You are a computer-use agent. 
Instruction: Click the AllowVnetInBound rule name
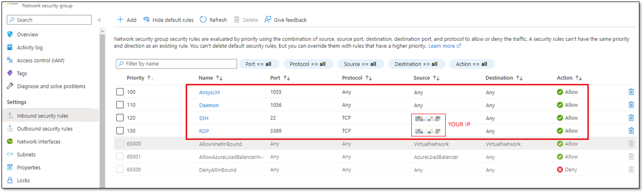click(x=221, y=144)
